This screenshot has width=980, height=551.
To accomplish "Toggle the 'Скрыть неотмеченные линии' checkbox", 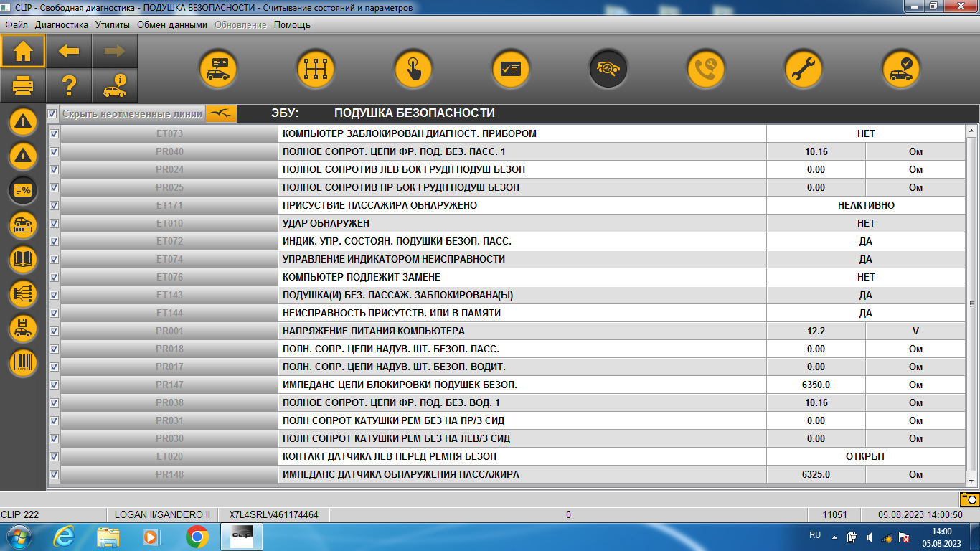I will point(52,113).
